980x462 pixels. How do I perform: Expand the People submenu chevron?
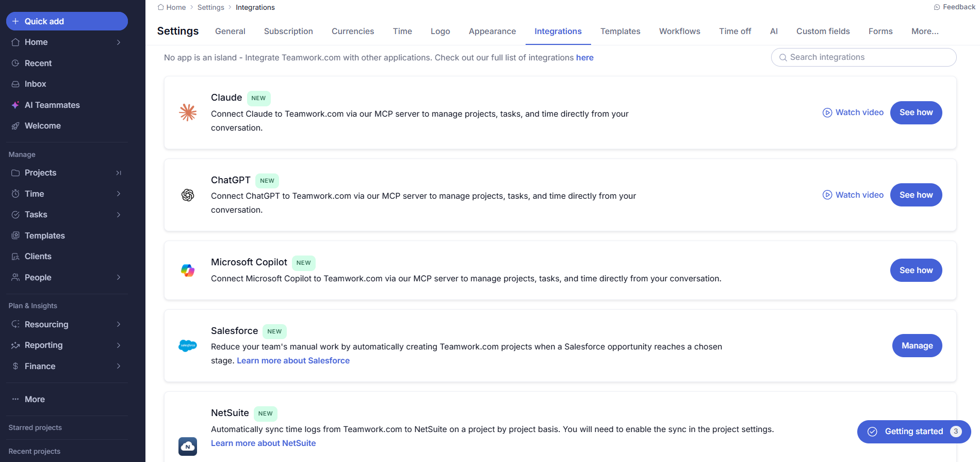coord(119,277)
